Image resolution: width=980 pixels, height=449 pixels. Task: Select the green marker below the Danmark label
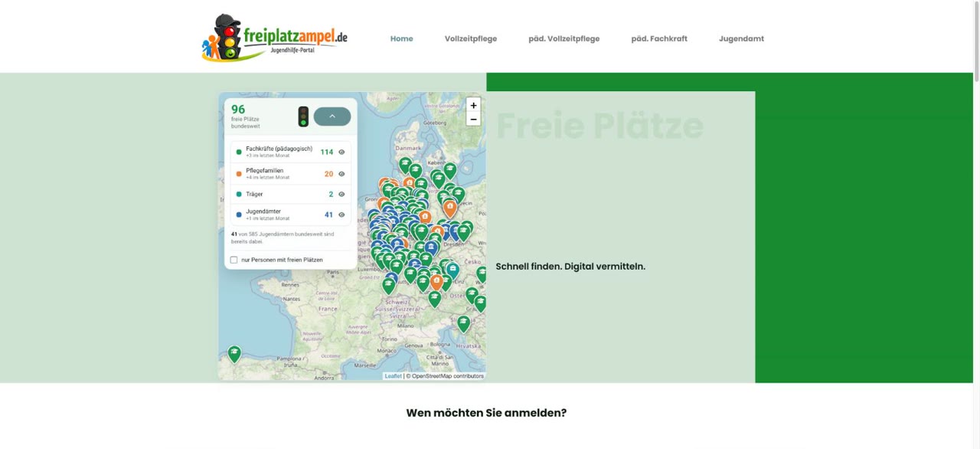[x=405, y=165]
